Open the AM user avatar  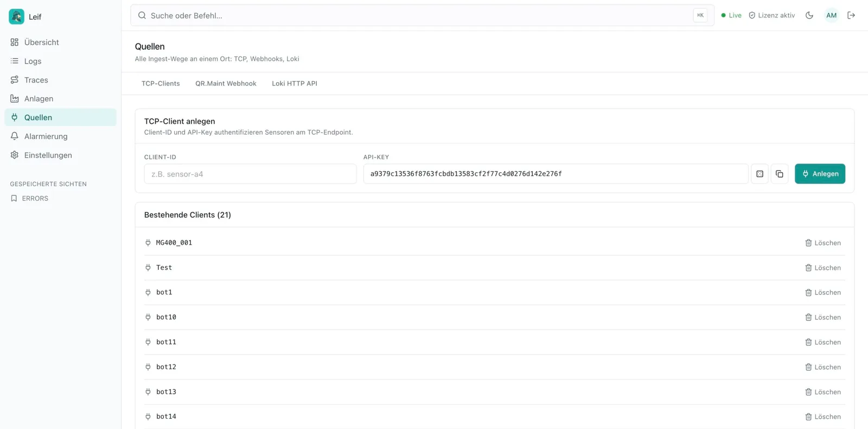831,15
